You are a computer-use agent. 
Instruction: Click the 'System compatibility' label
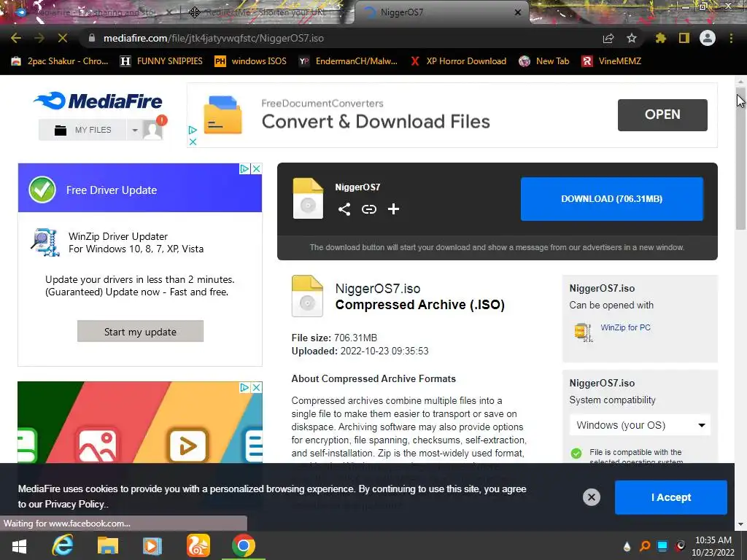pos(612,400)
